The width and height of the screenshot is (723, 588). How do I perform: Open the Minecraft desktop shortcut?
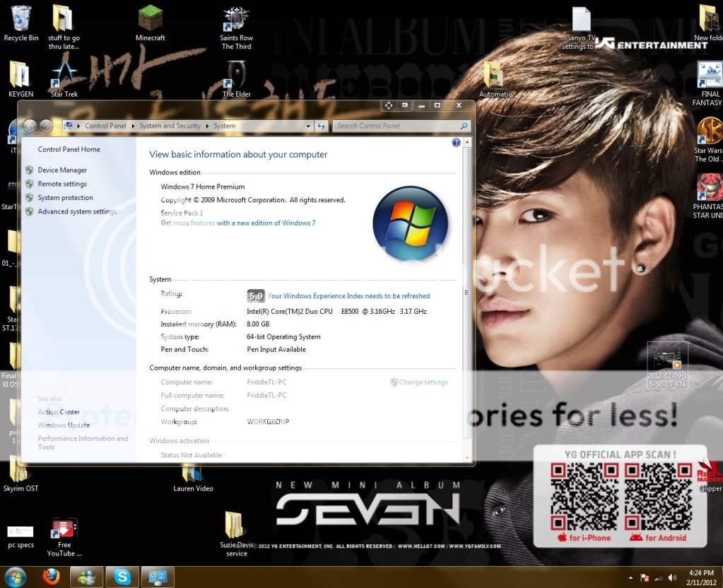point(150,19)
